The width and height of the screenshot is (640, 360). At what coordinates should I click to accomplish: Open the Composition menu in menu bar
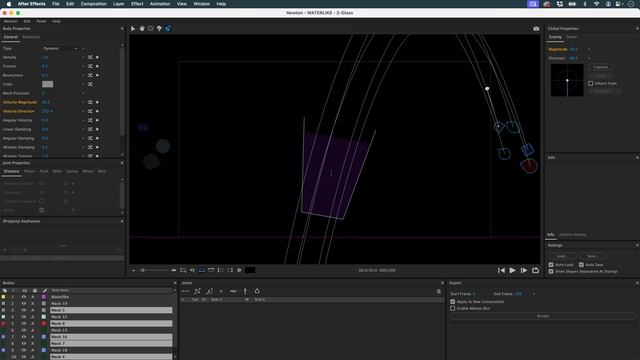(x=93, y=4)
